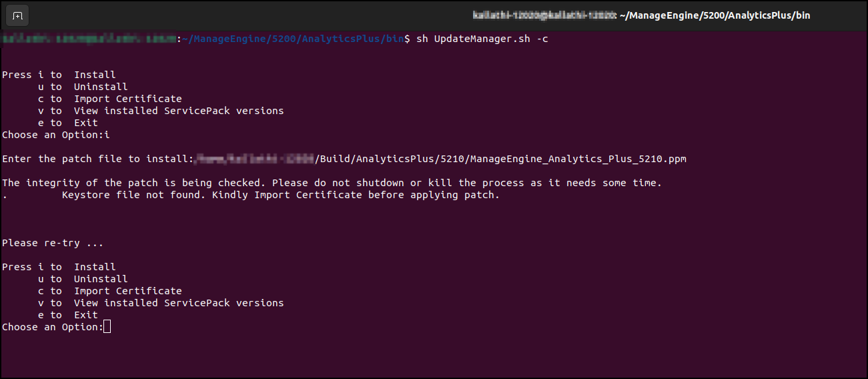
Task: Click the patch integrity check message line
Action: pos(332,183)
